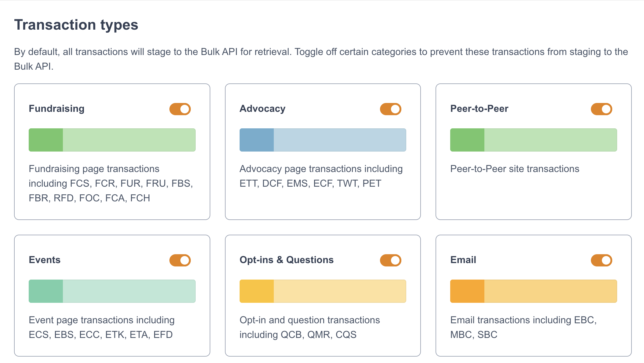Screen dimensions: 644x363
Task: Click the Events card title
Action: (x=45, y=260)
